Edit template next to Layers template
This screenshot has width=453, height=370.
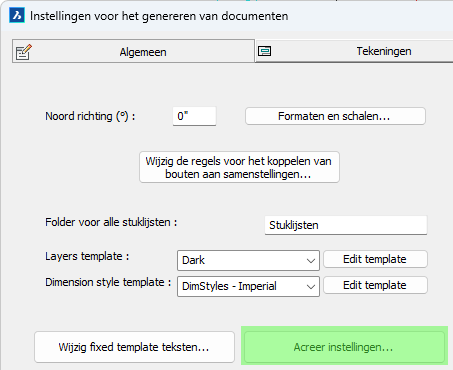375,259
